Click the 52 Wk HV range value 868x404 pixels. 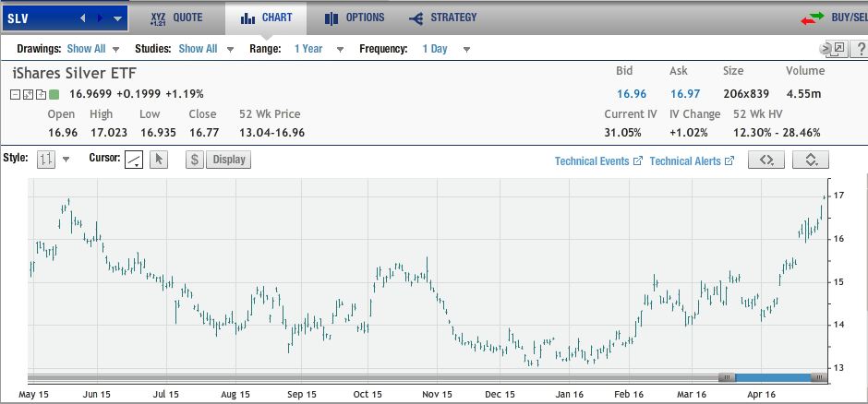tap(777, 133)
